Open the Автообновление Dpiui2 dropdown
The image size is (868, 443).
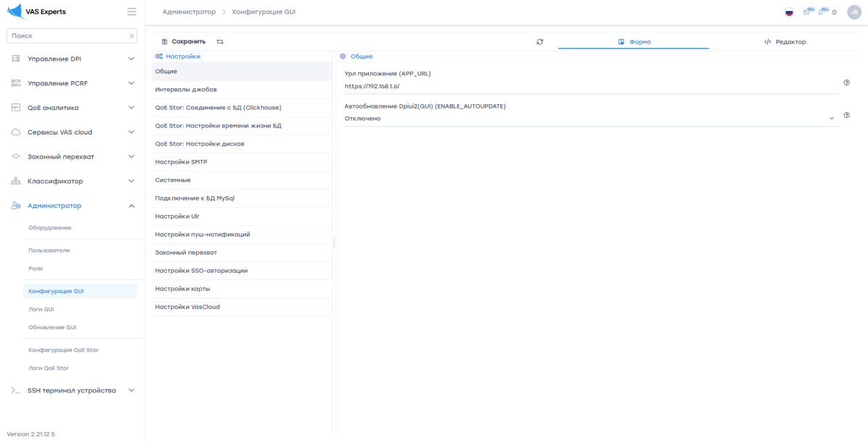pos(590,119)
